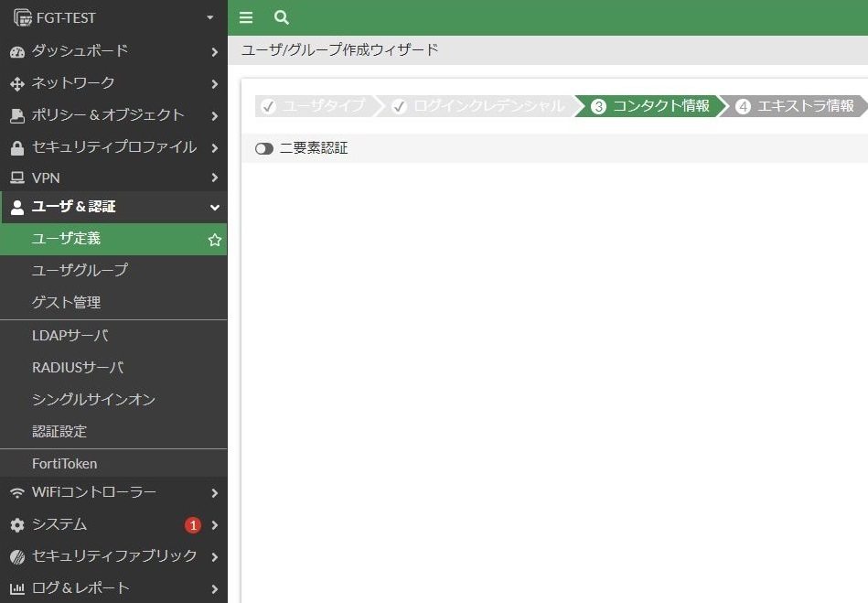
Task: Click the WiFiコントローラー wifi icon
Action: click(17, 493)
